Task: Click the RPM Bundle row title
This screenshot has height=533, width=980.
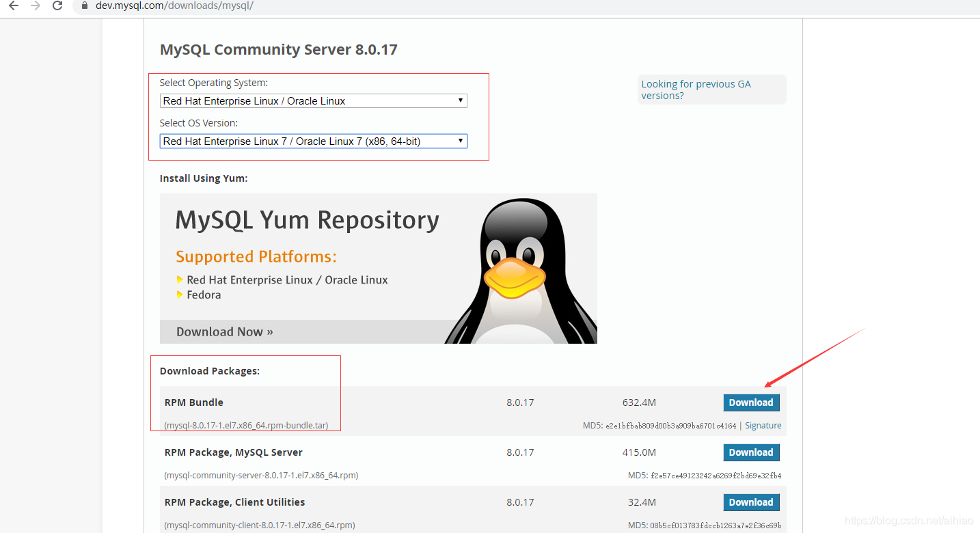Action: point(194,402)
